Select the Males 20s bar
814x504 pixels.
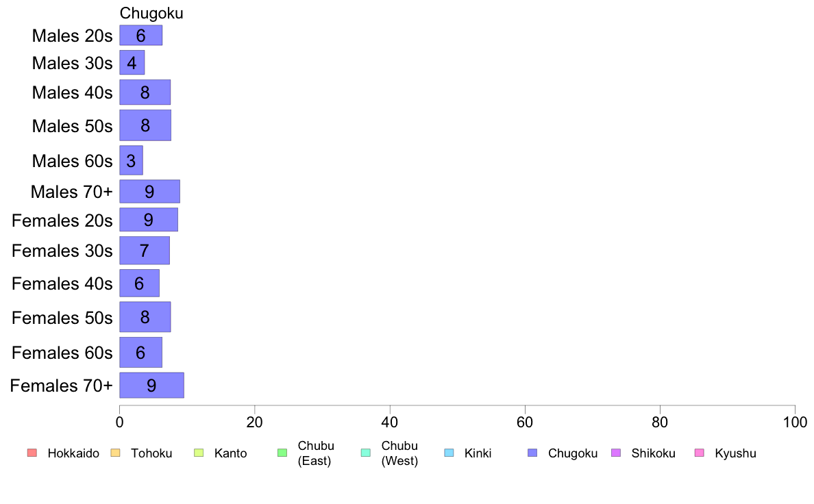[x=140, y=36]
